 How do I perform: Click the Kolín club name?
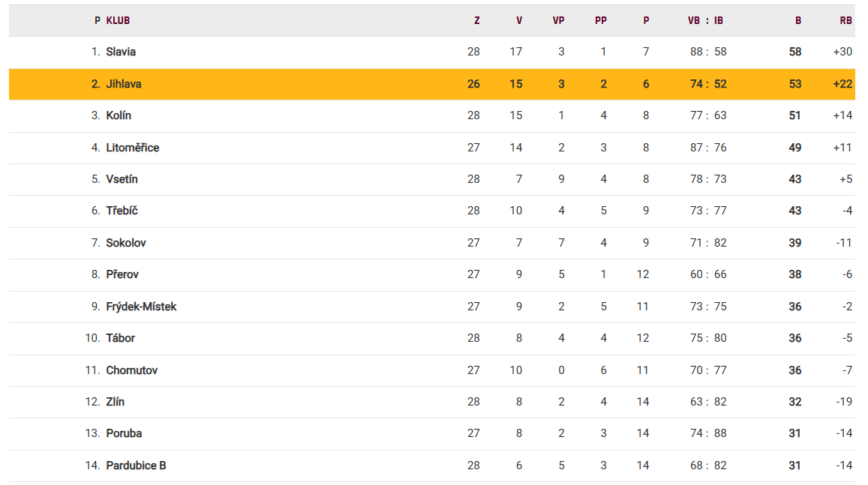point(119,115)
